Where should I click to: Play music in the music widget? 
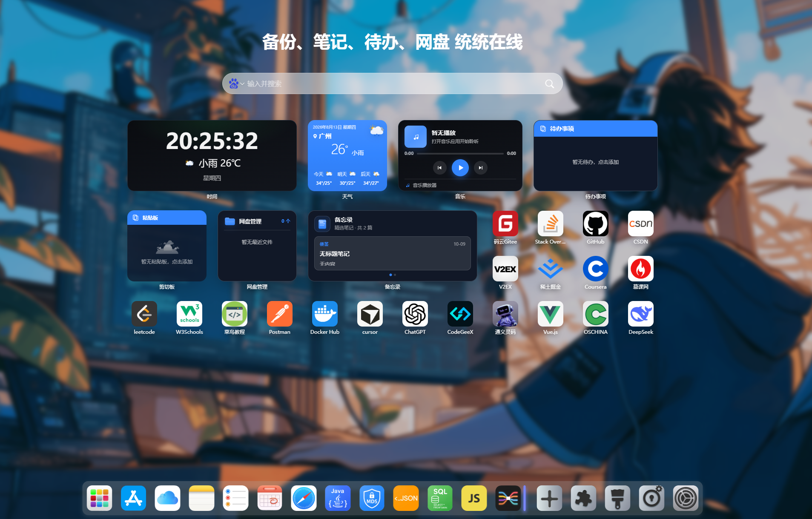pos(460,168)
